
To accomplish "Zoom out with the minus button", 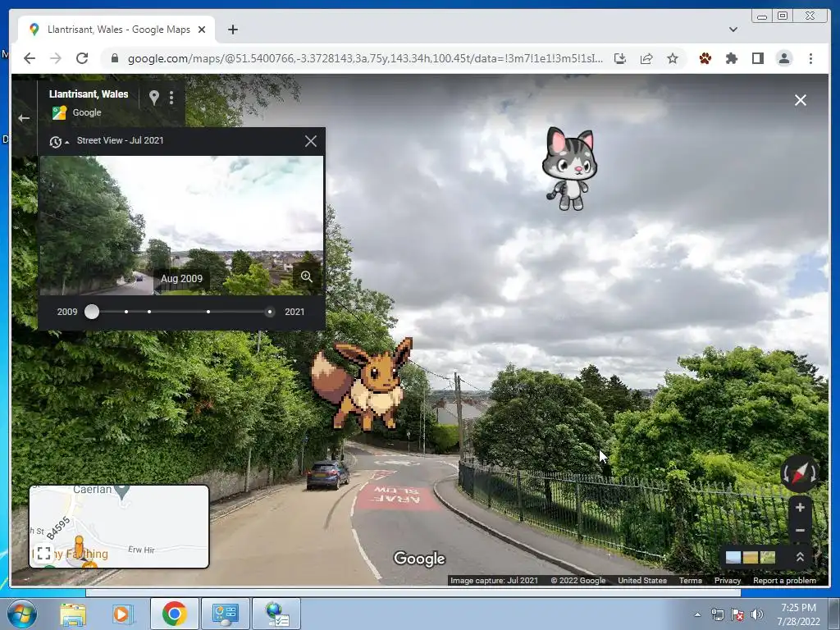I will [800, 531].
